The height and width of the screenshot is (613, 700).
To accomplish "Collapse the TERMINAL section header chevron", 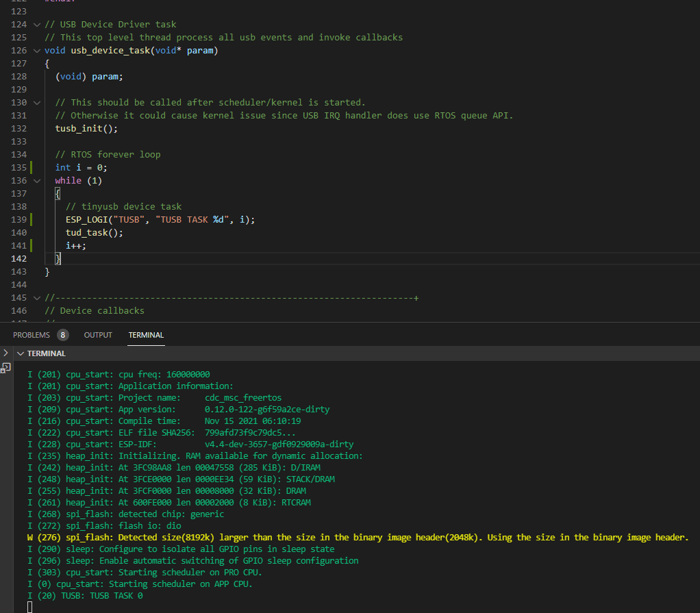I will pos(21,353).
